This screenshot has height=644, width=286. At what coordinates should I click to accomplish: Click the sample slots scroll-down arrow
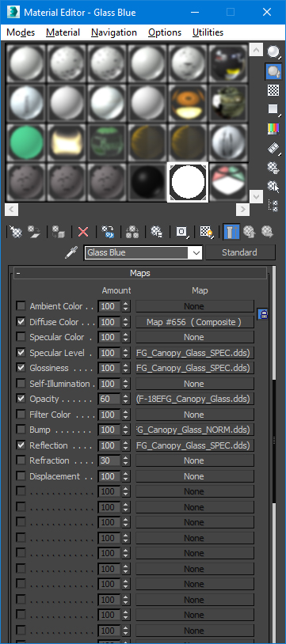click(x=256, y=196)
